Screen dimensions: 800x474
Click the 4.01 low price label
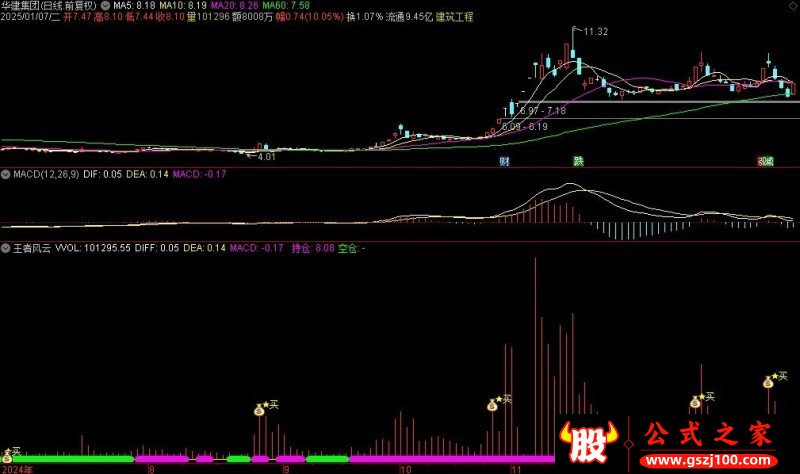tap(266, 157)
